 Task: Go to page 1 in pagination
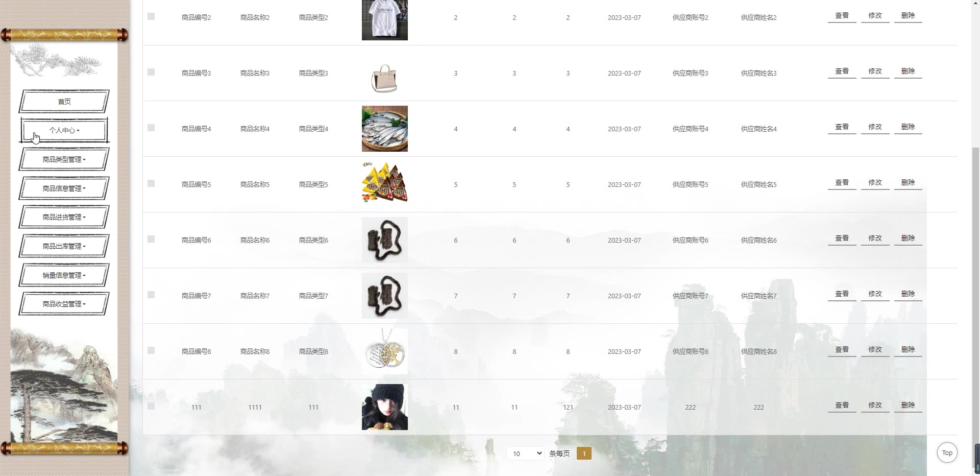584,453
